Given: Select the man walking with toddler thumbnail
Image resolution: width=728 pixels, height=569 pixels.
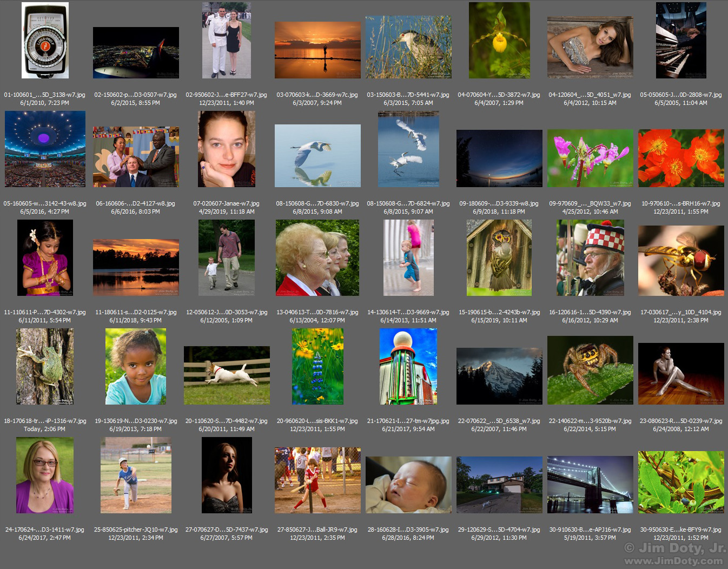Looking at the screenshot, I should pyautogui.click(x=227, y=257).
